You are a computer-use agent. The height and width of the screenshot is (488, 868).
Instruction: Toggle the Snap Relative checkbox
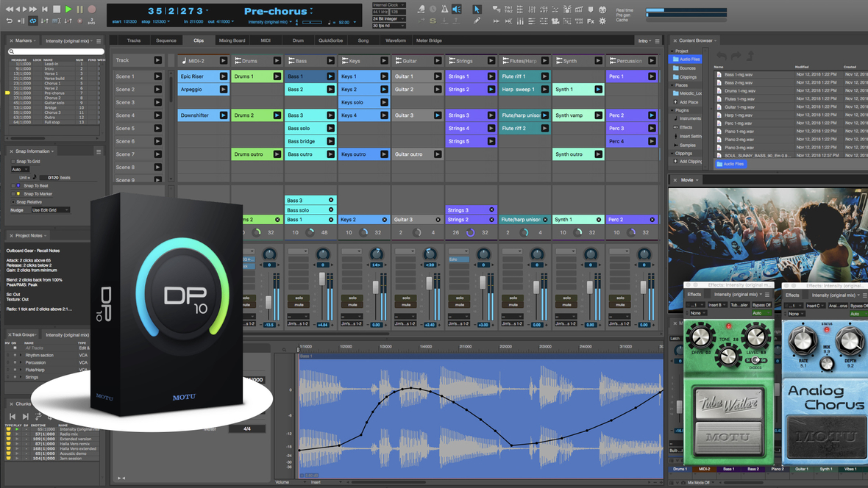click(13, 202)
